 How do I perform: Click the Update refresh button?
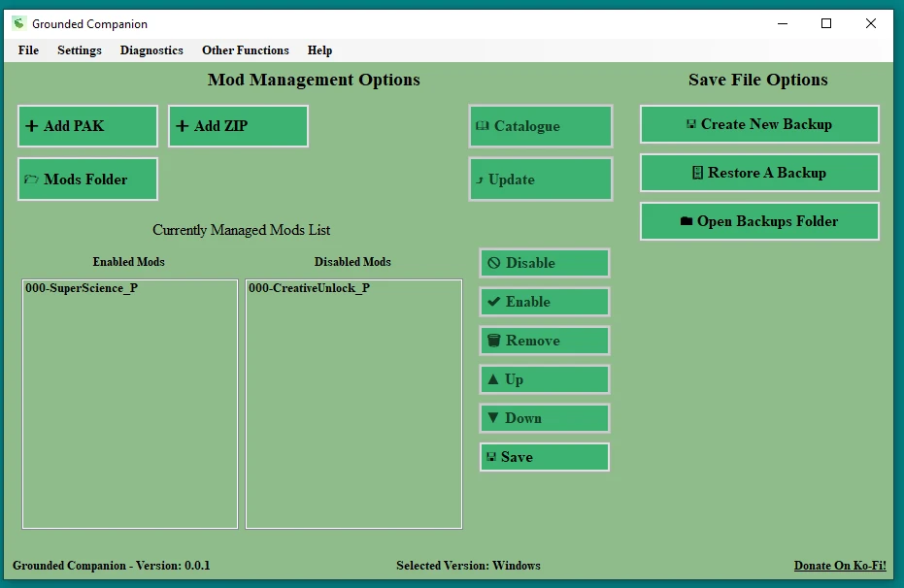coord(540,180)
